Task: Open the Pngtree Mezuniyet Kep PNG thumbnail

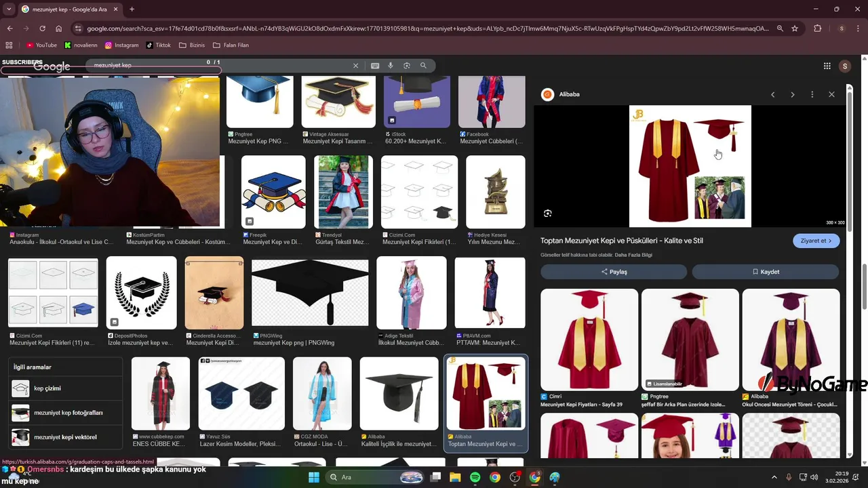Action: point(260,102)
